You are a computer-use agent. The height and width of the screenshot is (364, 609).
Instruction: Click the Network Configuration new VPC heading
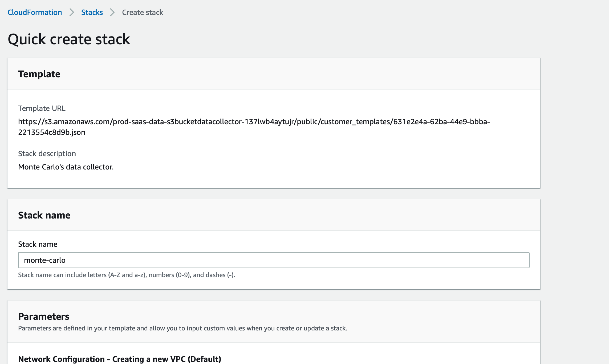click(x=120, y=359)
